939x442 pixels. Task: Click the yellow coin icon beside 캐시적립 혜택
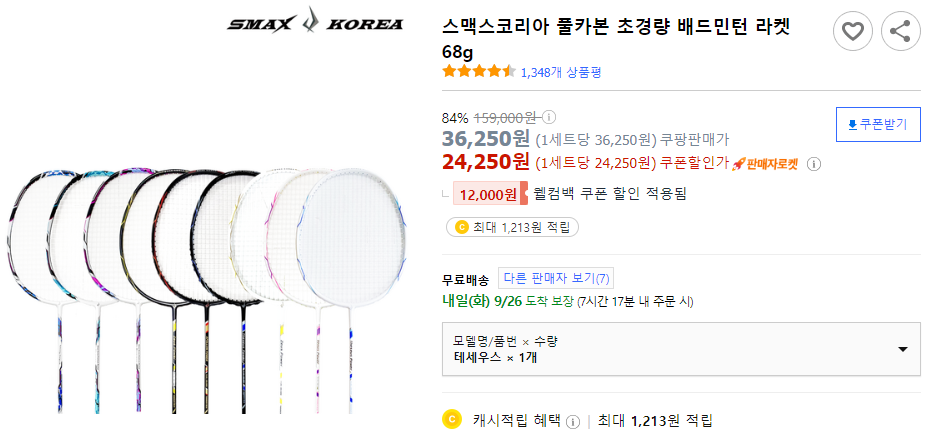(452, 420)
